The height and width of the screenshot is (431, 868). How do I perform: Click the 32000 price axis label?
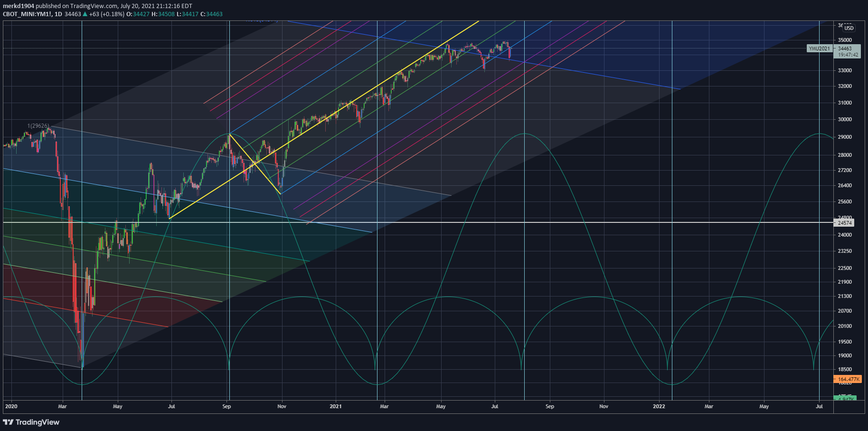tap(845, 86)
